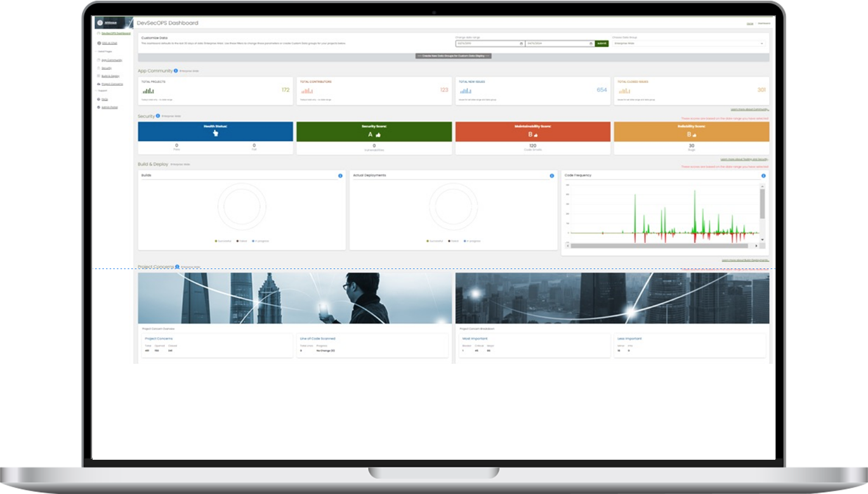This screenshot has height=494, width=868.
Task: Click the Home breadcrumb link
Action: pyautogui.click(x=750, y=23)
